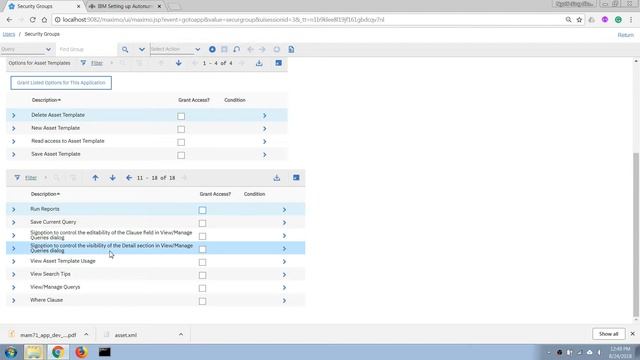640x360 pixels.
Task: Switch to the IBM Setting up Automation tab
Action: pos(125,6)
